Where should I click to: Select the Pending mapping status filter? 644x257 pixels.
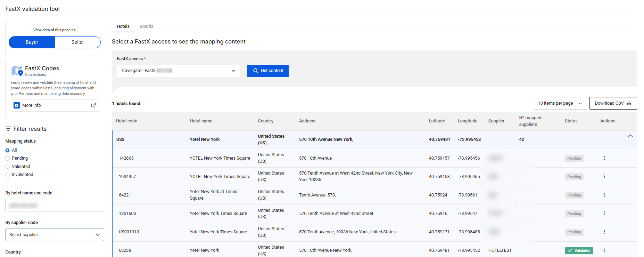[x=8, y=159]
